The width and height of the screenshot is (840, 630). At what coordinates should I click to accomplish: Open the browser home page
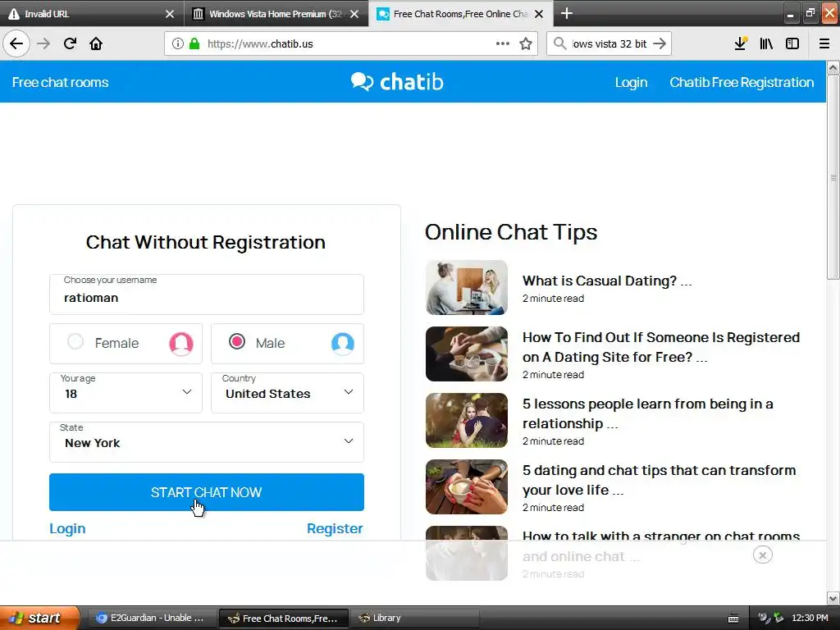pyautogui.click(x=96, y=43)
